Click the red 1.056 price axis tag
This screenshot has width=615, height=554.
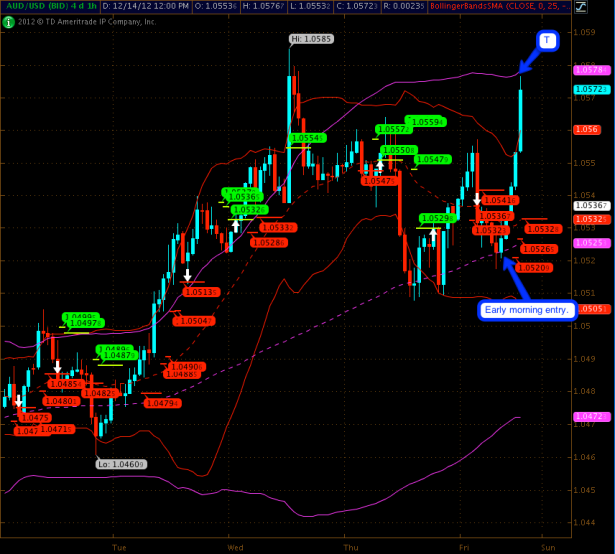586,129
